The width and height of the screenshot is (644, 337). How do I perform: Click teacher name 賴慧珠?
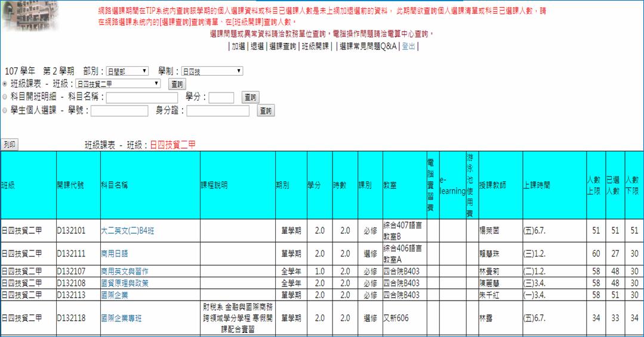[489, 253]
